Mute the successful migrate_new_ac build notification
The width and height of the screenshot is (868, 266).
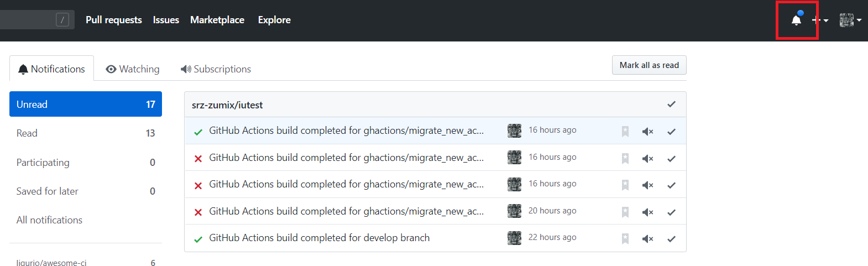pyautogui.click(x=647, y=132)
